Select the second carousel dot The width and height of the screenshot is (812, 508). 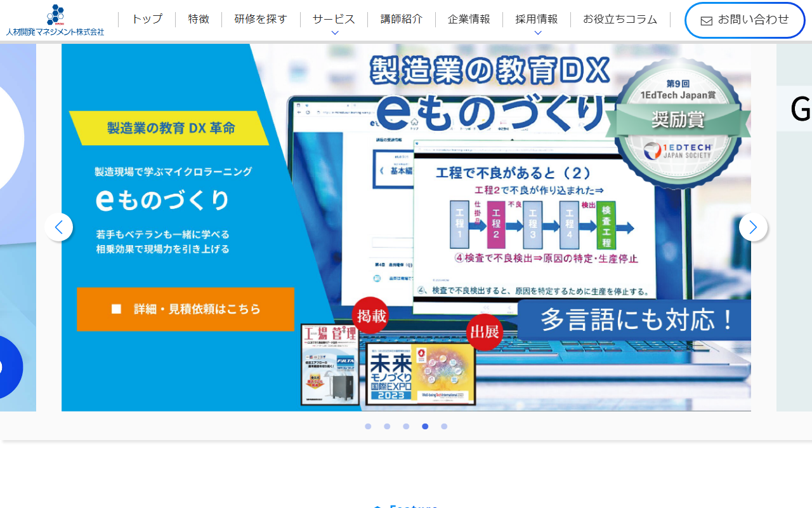(x=387, y=427)
